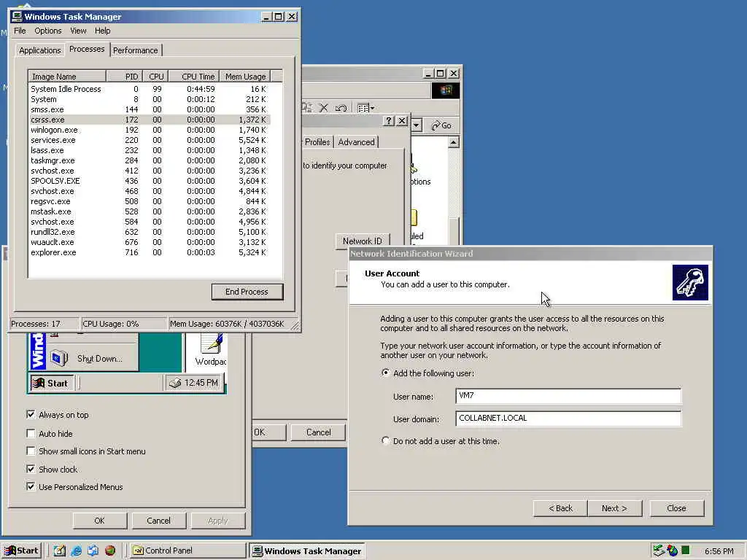The image size is (747, 560).
Task: Sort processes by PID column header
Action: coord(124,76)
